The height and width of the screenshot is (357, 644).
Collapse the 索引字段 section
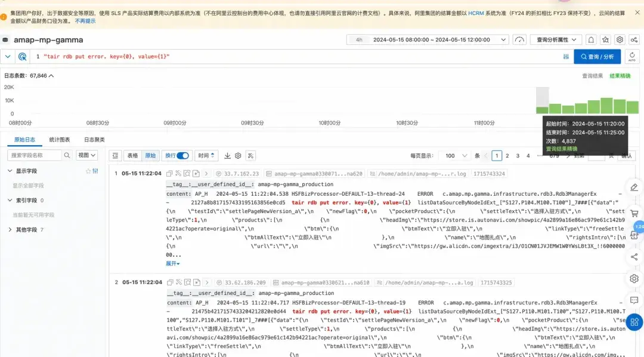click(10, 201)
